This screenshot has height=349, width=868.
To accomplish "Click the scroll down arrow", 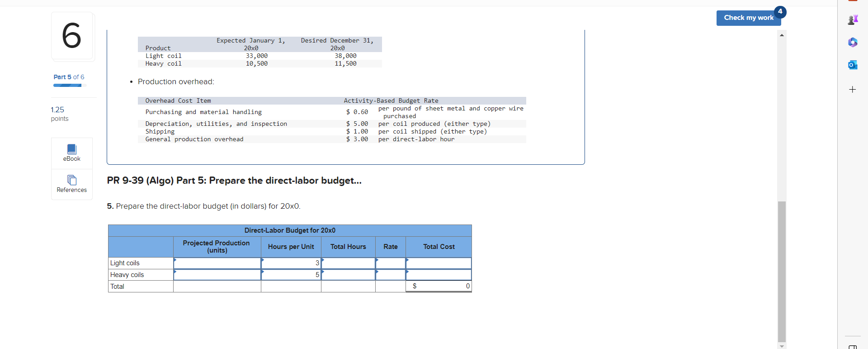I will pyautogui.click(x=782, y=346).
